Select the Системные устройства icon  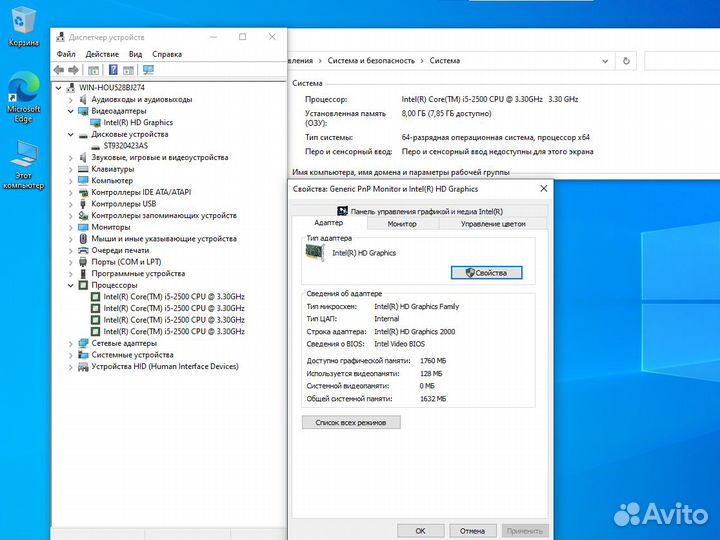point(83,354)
